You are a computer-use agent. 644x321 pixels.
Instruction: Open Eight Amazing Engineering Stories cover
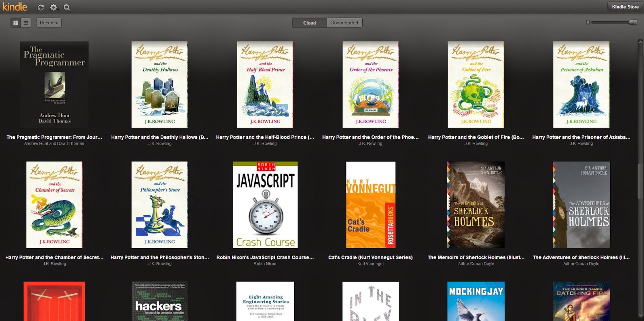(x=265, y=301)
